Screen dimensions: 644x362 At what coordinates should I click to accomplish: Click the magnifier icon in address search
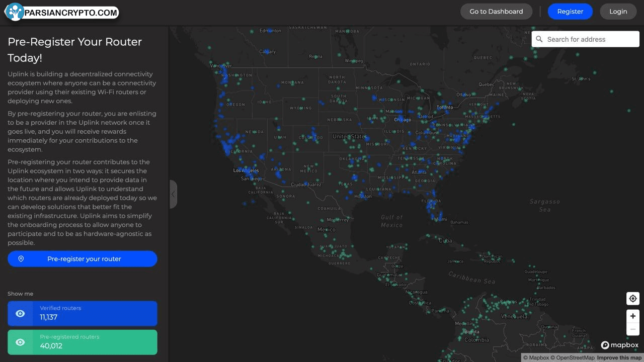pos(539,39)
